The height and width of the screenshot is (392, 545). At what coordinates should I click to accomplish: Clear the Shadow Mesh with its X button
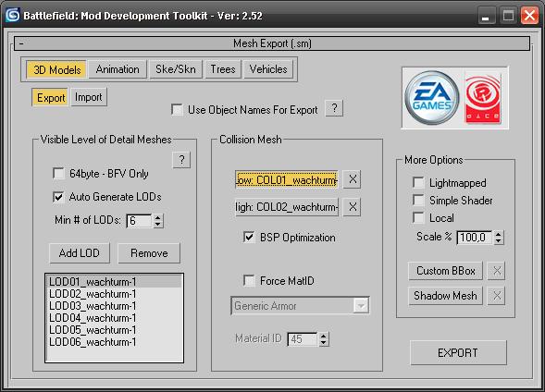pos(496,296)
